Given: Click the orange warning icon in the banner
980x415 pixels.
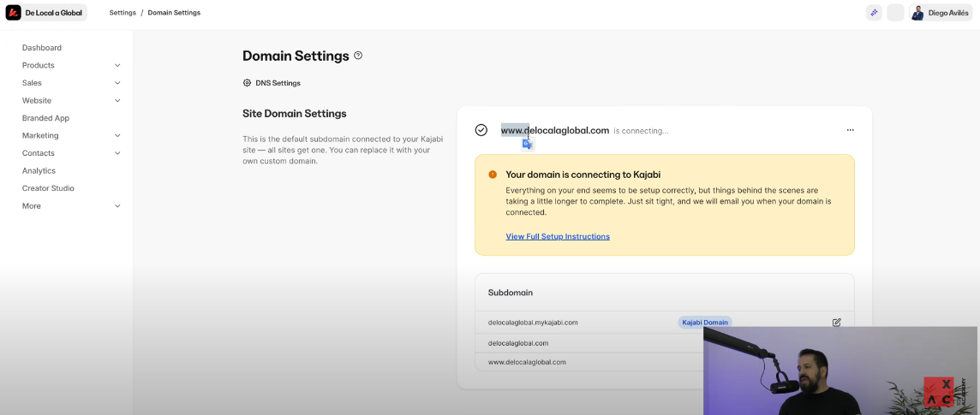Looking at the screenshot, I should coord(493,175).
